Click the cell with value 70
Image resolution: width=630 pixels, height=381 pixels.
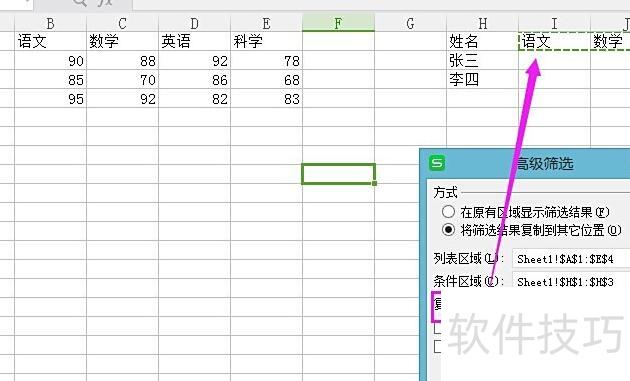(x=123, y=80)
